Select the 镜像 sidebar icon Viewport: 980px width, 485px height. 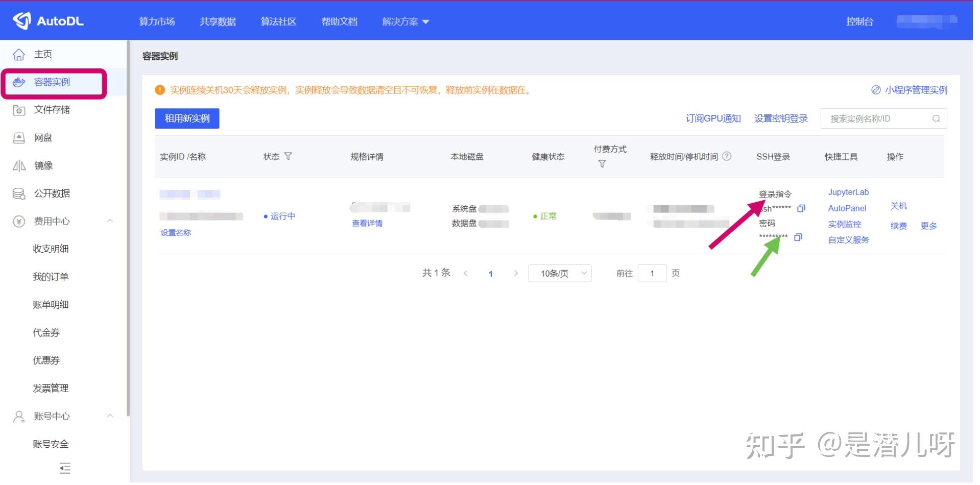coord(19,165)
